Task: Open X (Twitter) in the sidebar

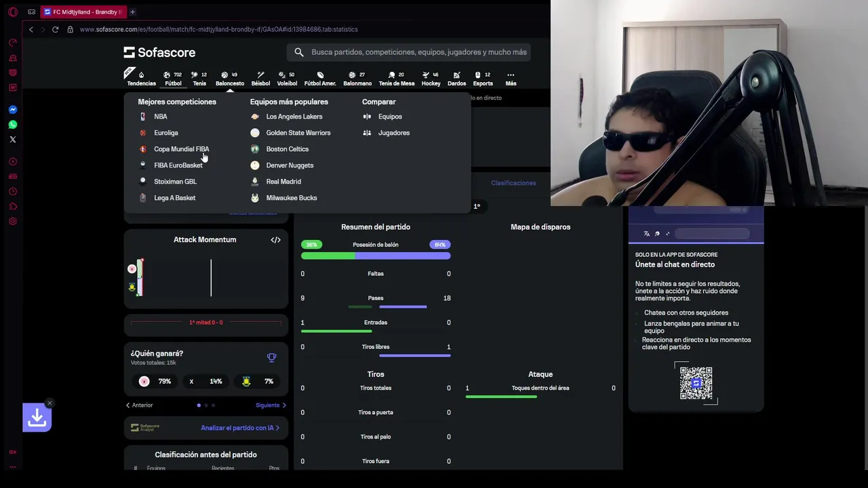Action: pyautogui.click(x=12, y=140)
